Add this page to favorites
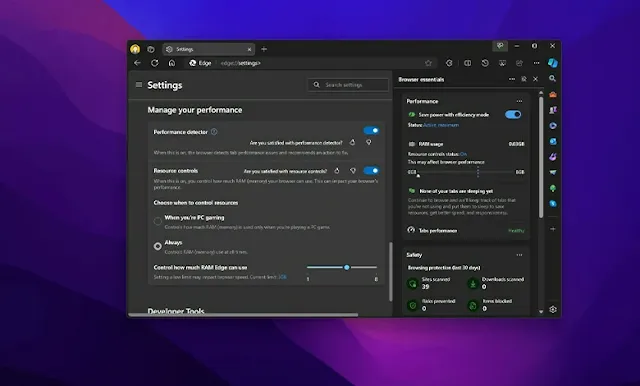 point(428,63)
